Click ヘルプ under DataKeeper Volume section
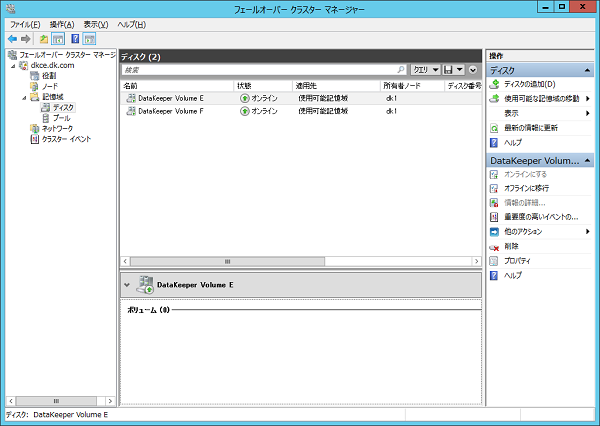The image size is (600, 426). click(513, 275)
